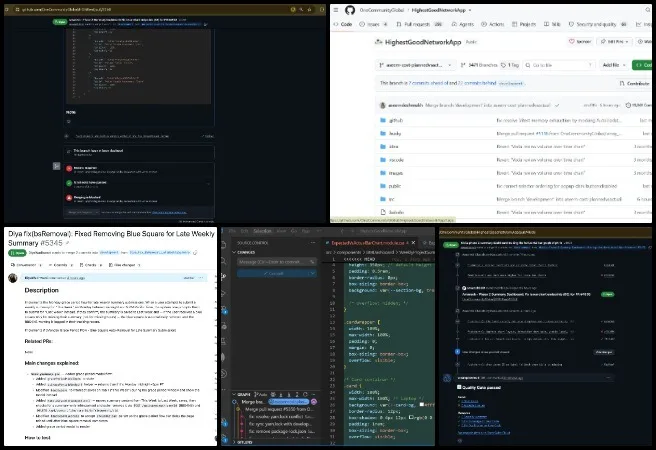Click the white color swatch next to #fff

tap(422, 404)
